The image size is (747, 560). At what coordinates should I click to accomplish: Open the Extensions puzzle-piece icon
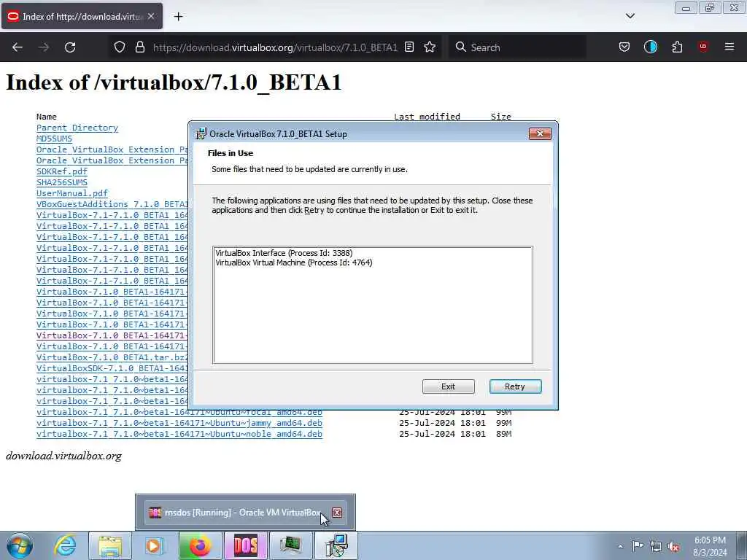(677, 47)
